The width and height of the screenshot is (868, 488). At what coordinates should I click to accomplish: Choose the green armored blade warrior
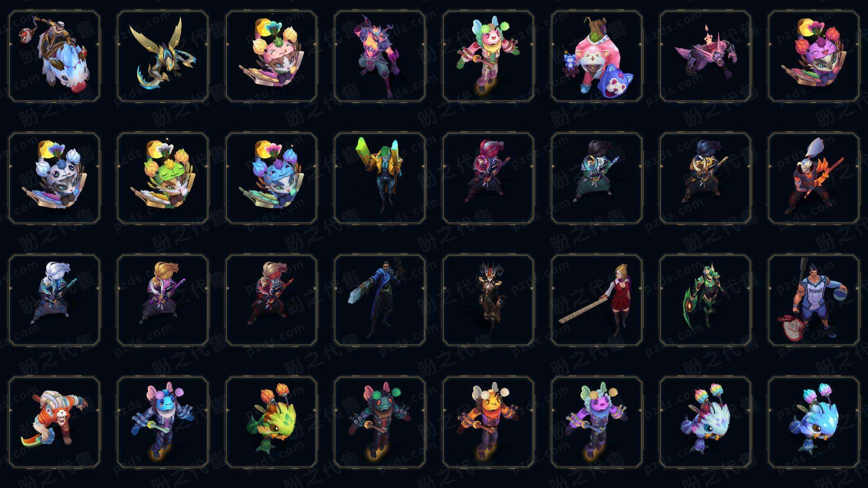point(705,300)
